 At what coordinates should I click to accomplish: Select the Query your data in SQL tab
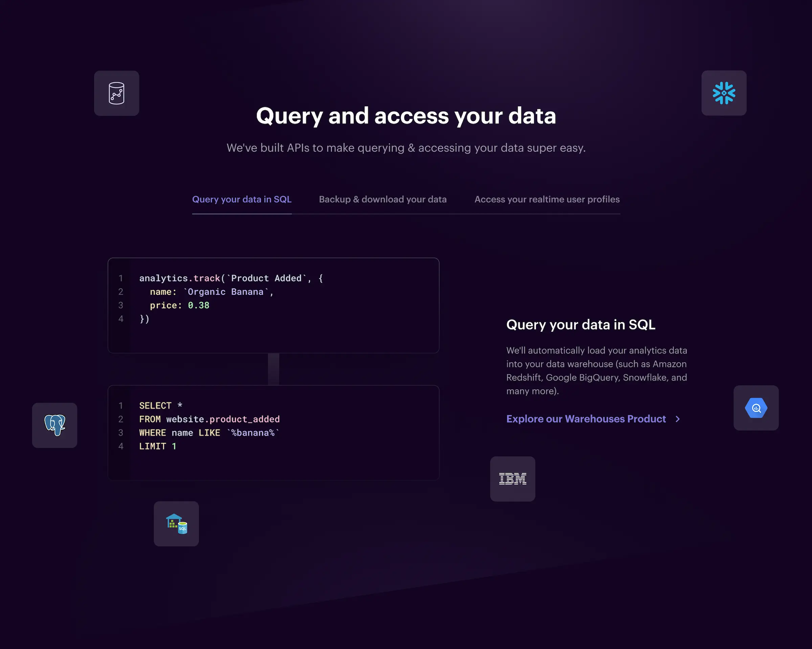coord(242,199)
